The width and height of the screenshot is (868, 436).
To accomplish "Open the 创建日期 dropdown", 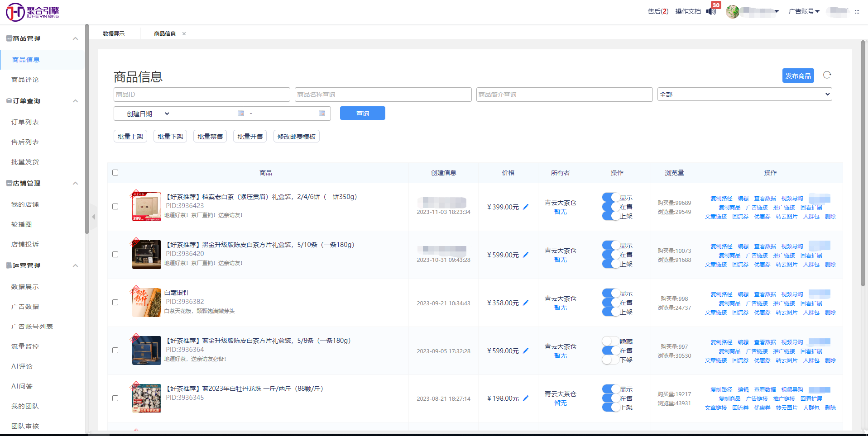I will pyautogui.click(x=148, y=114).
